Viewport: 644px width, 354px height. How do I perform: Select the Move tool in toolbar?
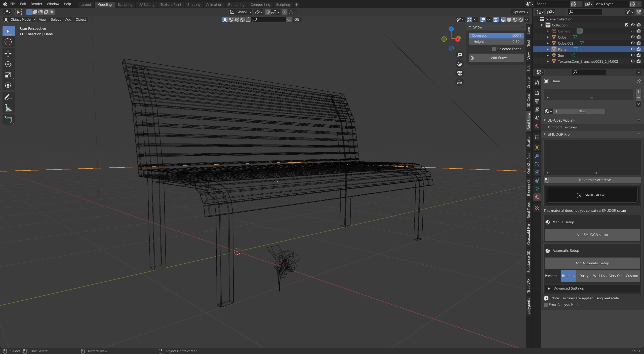(x=8, y=53)
